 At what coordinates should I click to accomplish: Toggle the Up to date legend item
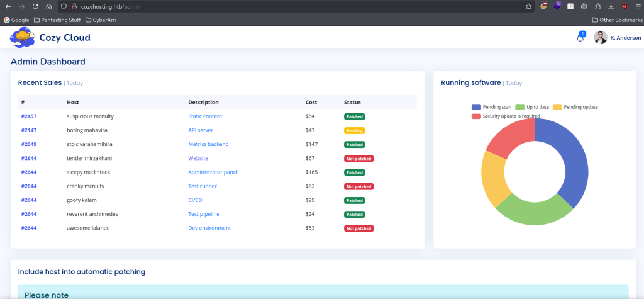(x=533, y=107)
